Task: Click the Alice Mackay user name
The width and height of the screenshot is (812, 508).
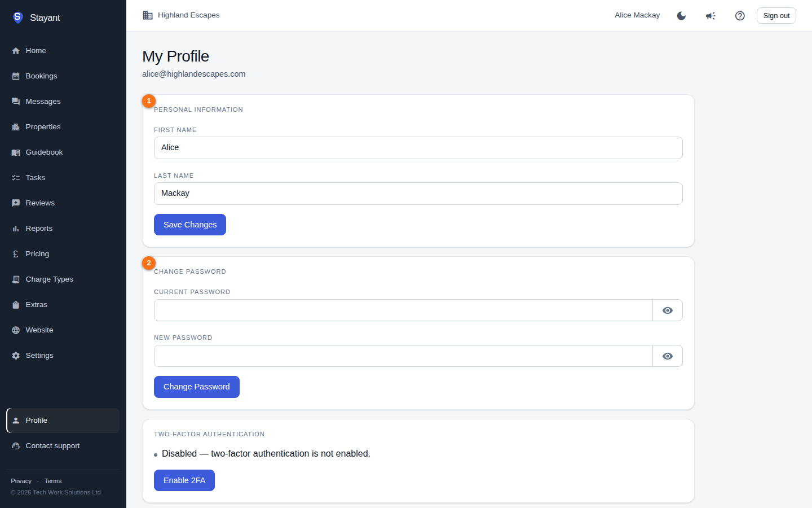Action: pyautogui.click(x=637, y=15)
